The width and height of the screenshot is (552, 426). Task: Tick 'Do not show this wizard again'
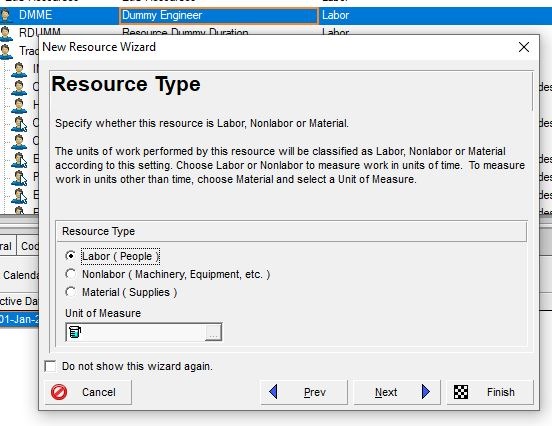(50, 366)
